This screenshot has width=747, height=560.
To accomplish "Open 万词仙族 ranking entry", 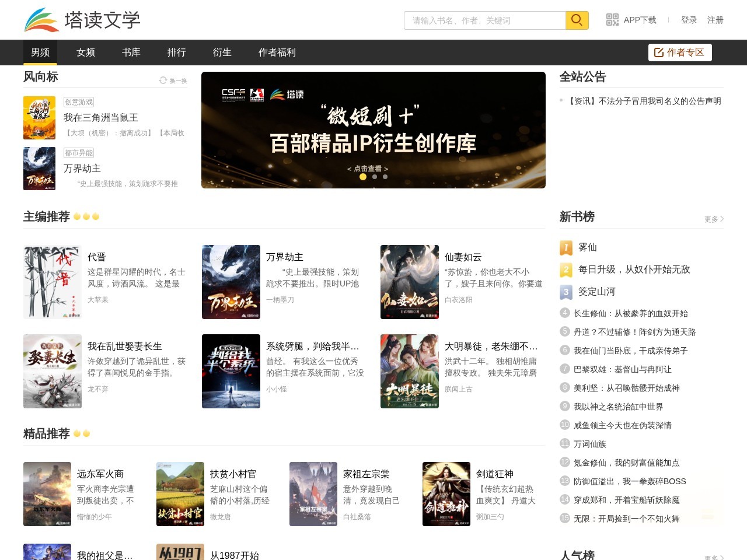I will click(590, 444).
